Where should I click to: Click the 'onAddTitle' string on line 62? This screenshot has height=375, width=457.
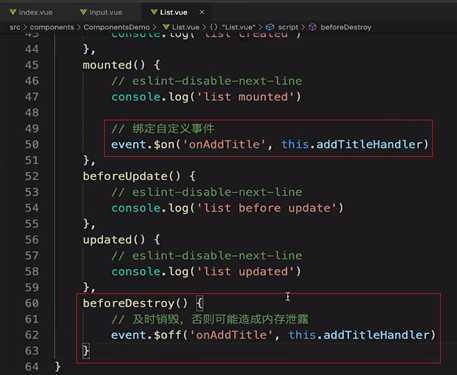click(232, 335)
